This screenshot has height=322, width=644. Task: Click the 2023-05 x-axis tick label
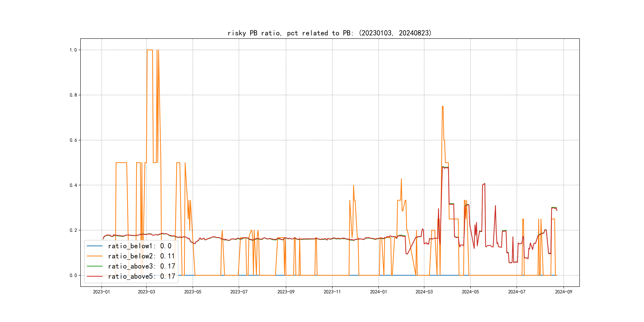coord(192,292)
